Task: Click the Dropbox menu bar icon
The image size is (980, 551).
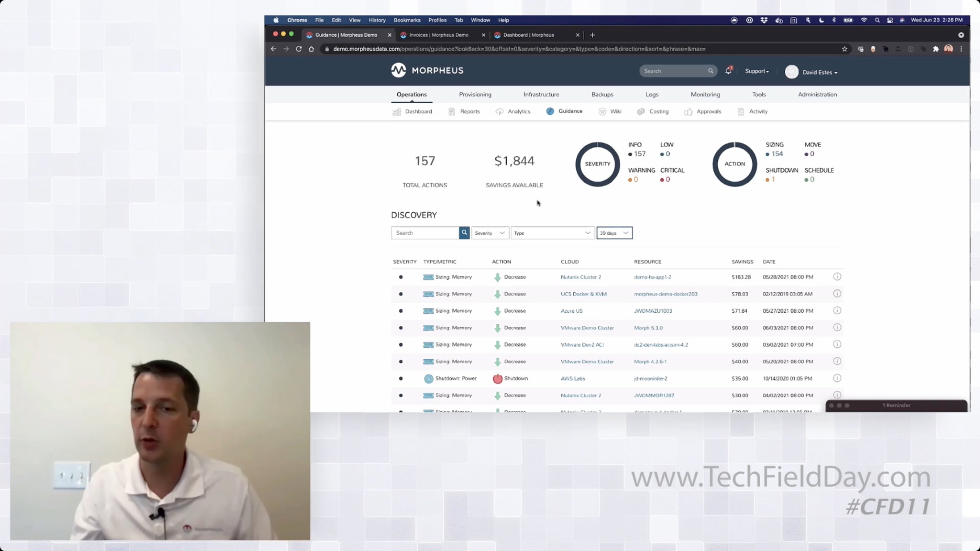Action: pyautogui.click(x=764, y=20)
